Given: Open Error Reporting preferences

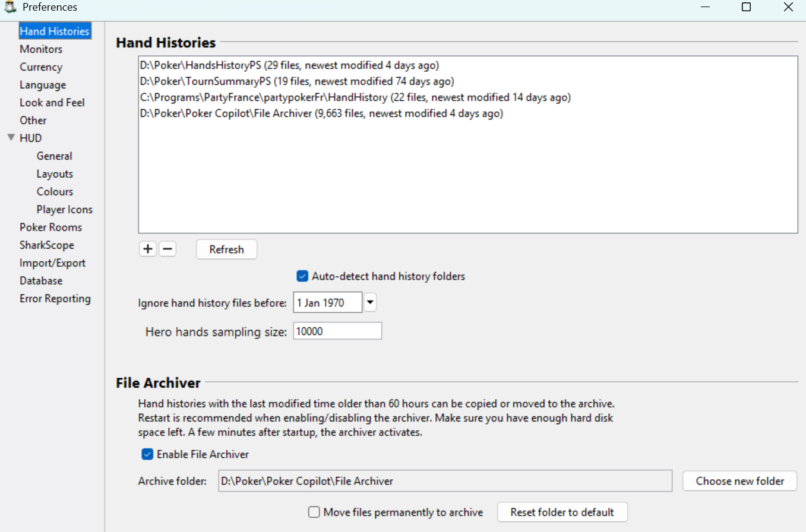Looking at the screenshot, I should [x=55, y=298].
